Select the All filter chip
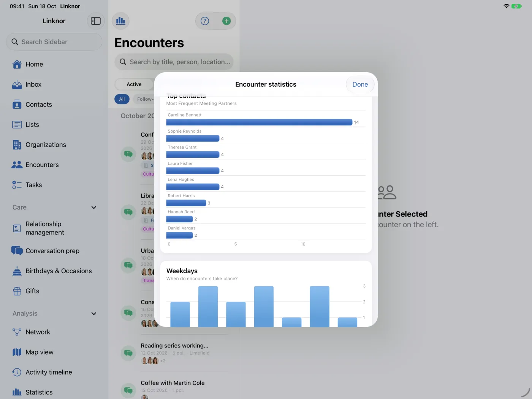 (122, 99)
